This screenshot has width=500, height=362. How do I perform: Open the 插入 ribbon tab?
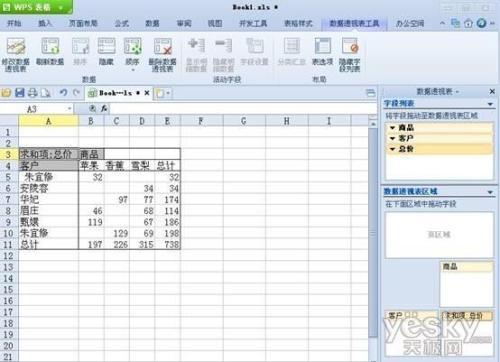[45, 23]
